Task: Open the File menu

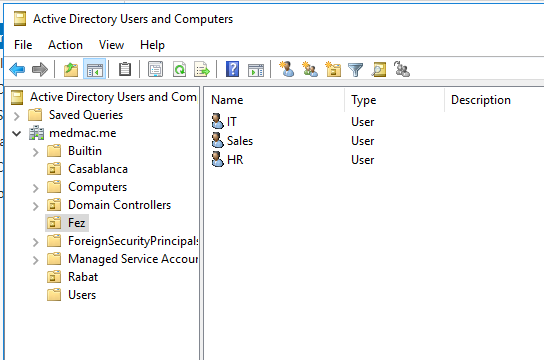Action: point(23,45)
